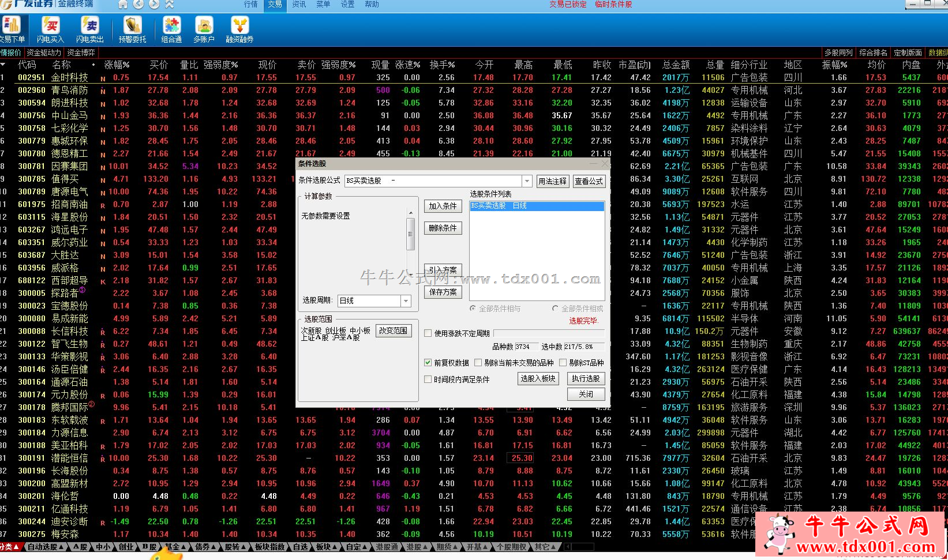
Task: Select stock row 601975 招商南油
Action: pyautogui.click(x=474, y=204)
